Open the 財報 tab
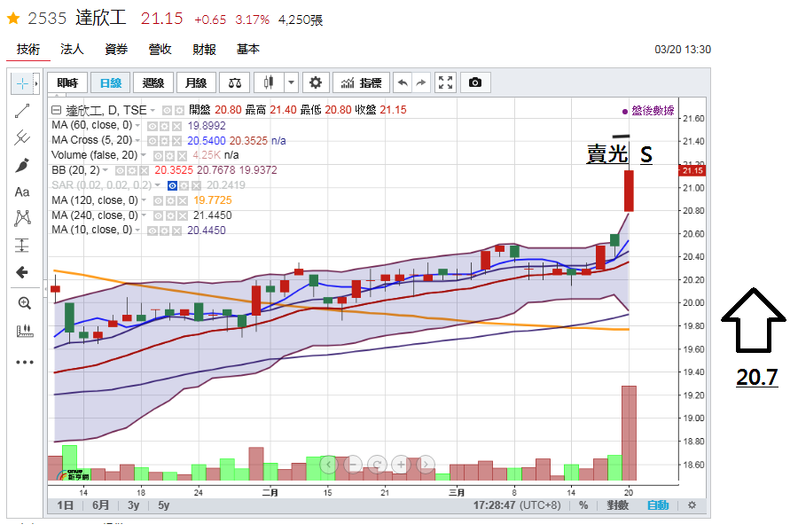 coord(204,50)
